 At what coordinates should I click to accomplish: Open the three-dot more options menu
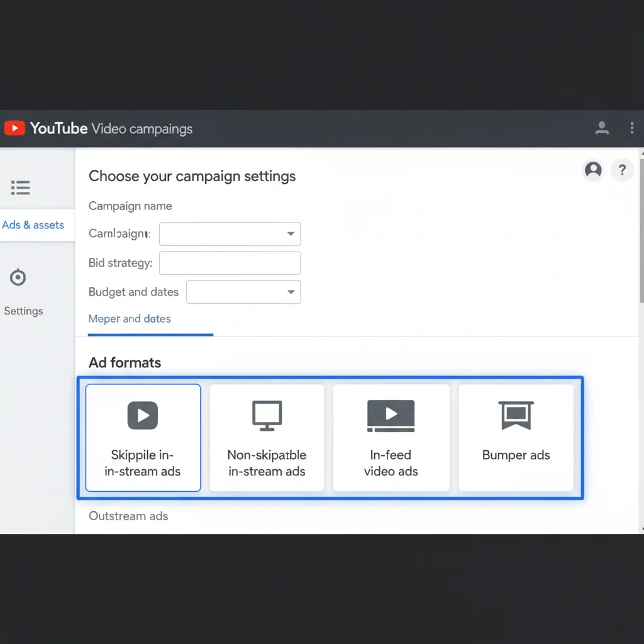[x=631, y=128]
